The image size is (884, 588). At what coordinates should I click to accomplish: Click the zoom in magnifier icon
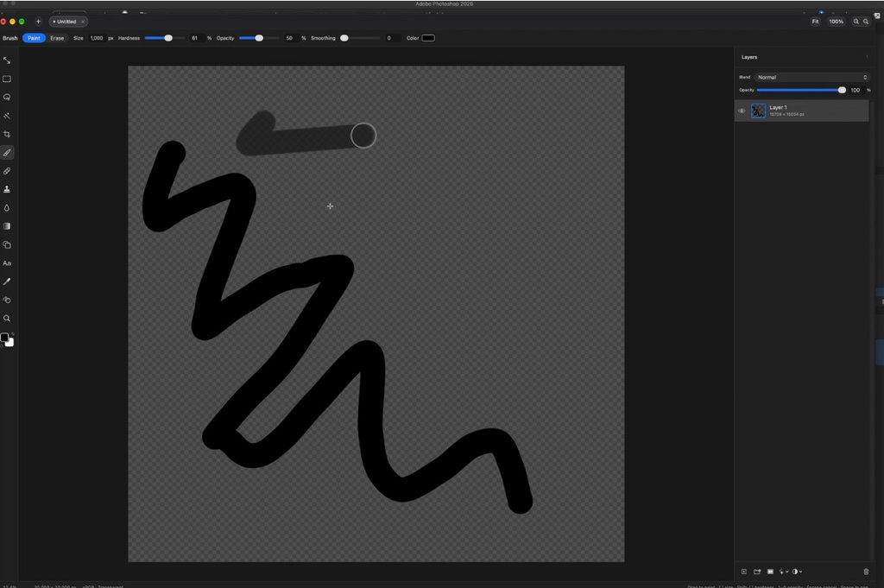coord(856,22)
